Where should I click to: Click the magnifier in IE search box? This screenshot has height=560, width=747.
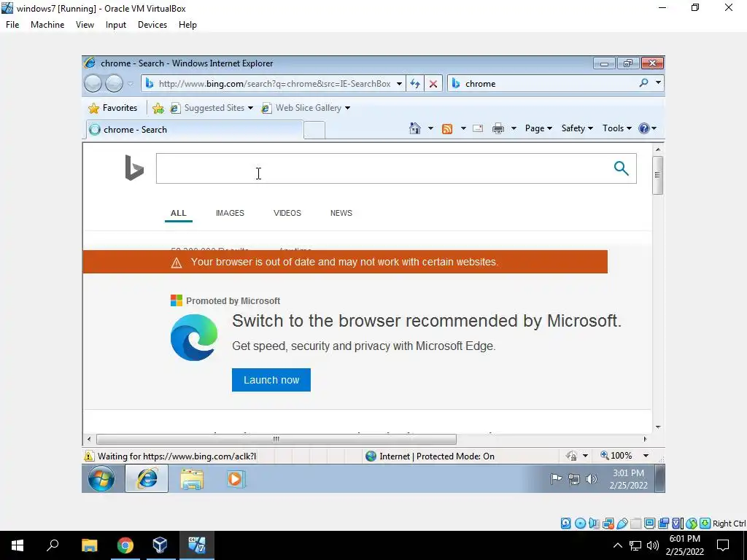[643, 83]
